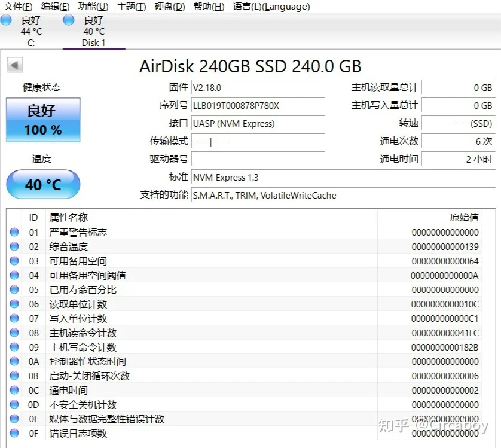501x448 pixels.
Task: Click the blue status orb for Disk 1
Action: [69, 20]
